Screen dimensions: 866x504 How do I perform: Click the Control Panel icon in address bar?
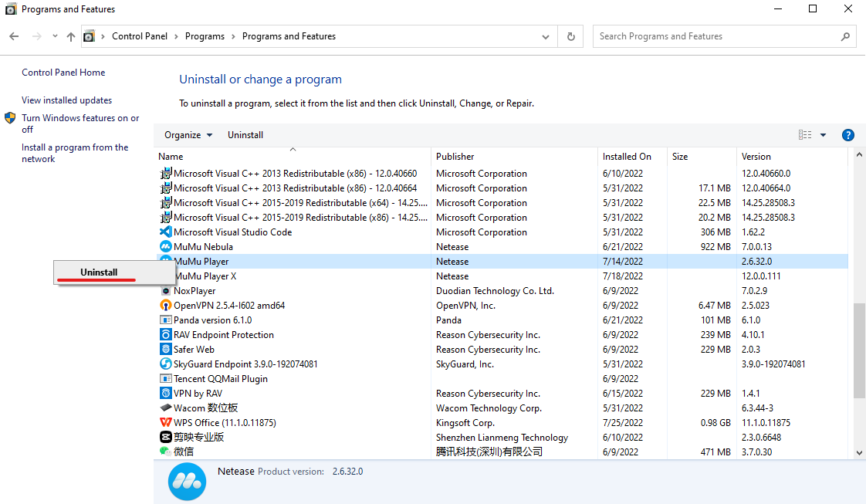(89, 36)
